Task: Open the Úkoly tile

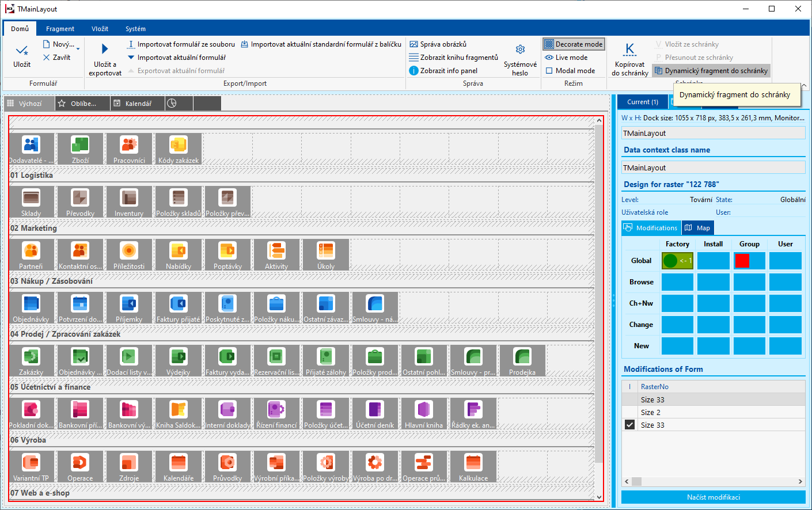Action: [326, 255]
